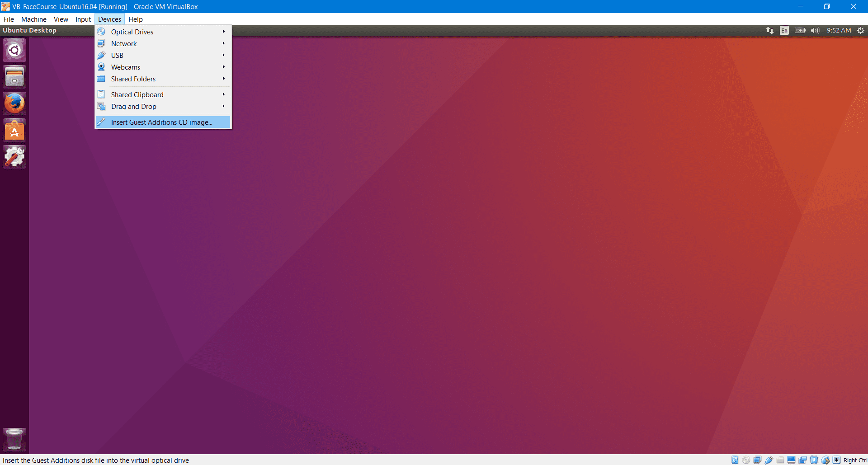Launch Firefox from the Ubuntu dock
Image resolution: width=868 pixels, height=465 pixels.
pyautogui.click(x=14, y=103)
